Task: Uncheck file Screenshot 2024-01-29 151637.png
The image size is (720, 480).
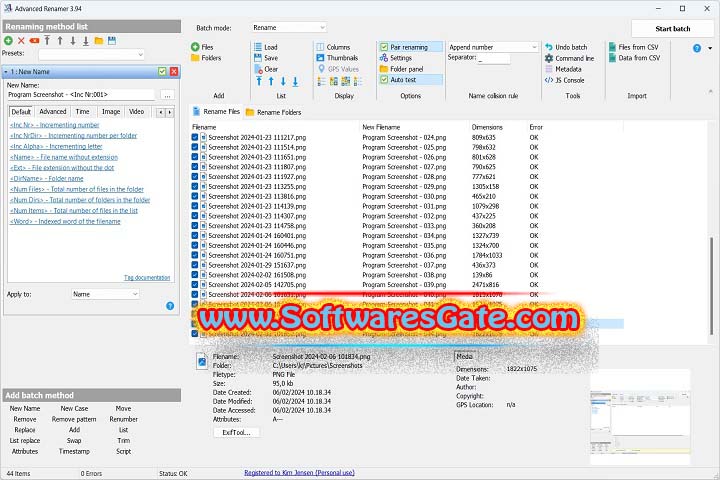Action: [x=195, y=265]
